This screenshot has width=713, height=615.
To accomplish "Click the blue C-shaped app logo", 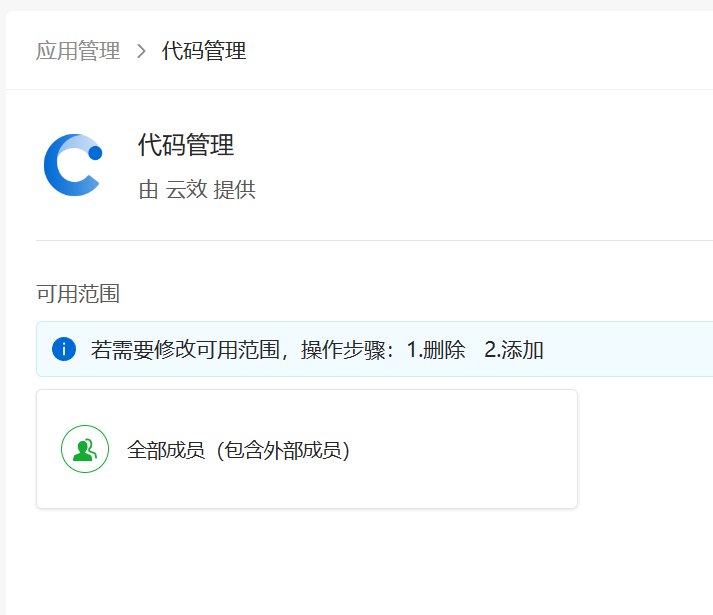I will 73,165.
